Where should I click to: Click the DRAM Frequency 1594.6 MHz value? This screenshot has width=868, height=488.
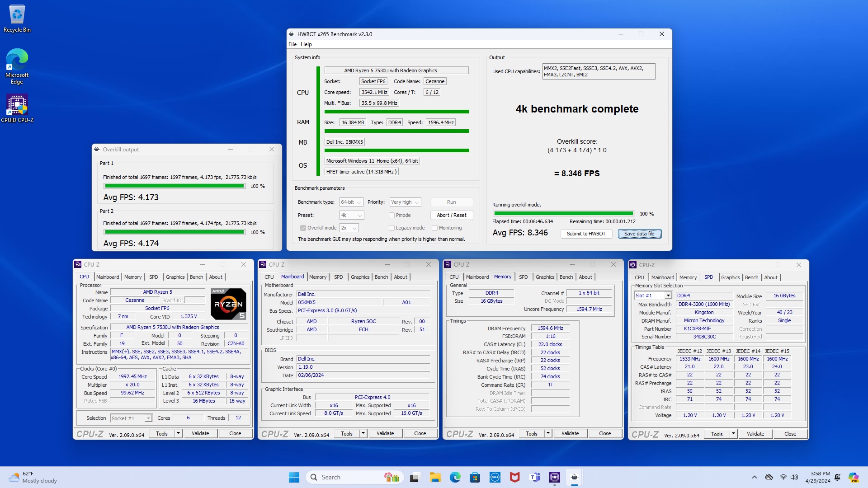pos(550,328)
